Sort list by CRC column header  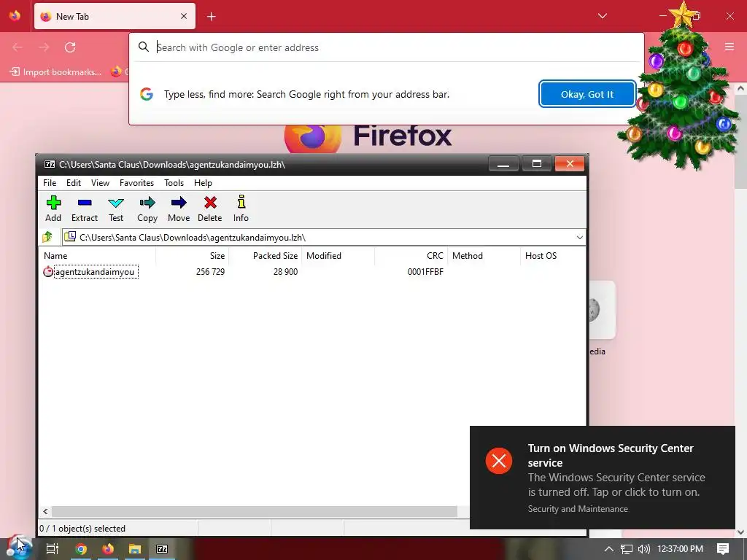click(411, 256)
